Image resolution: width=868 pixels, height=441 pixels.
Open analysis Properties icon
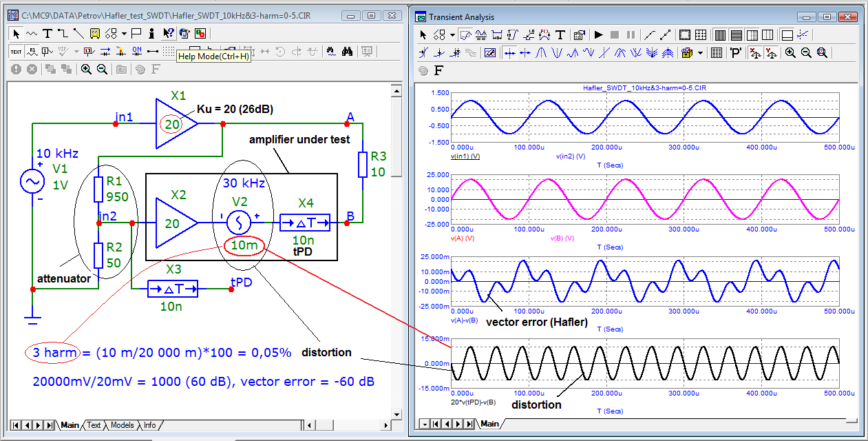(x=579, y=34)
